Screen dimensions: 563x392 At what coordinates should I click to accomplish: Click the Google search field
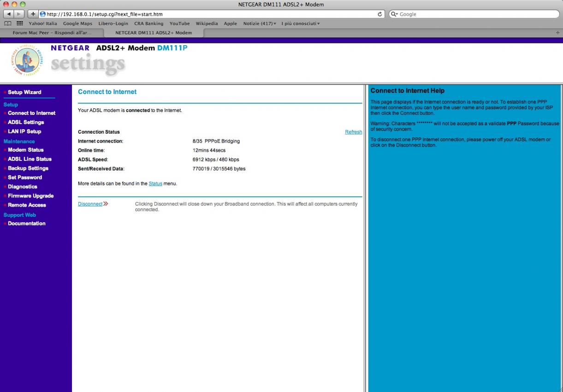coord(474,14)
